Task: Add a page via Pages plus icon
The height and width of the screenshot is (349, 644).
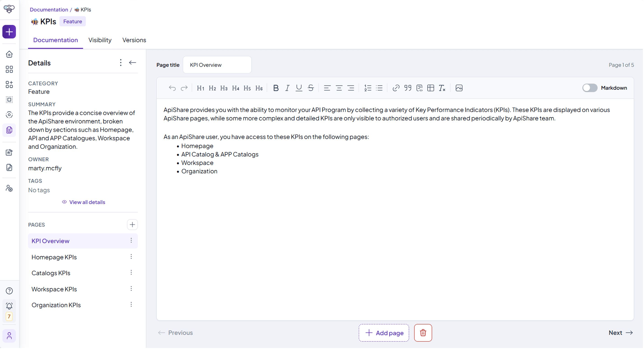Action: 132,225
